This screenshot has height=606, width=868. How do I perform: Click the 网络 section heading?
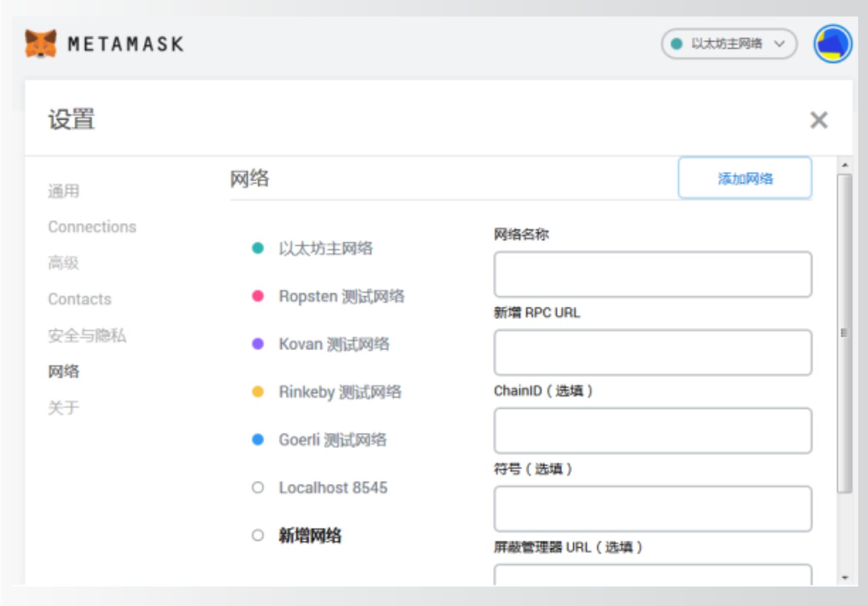(249, 178)
